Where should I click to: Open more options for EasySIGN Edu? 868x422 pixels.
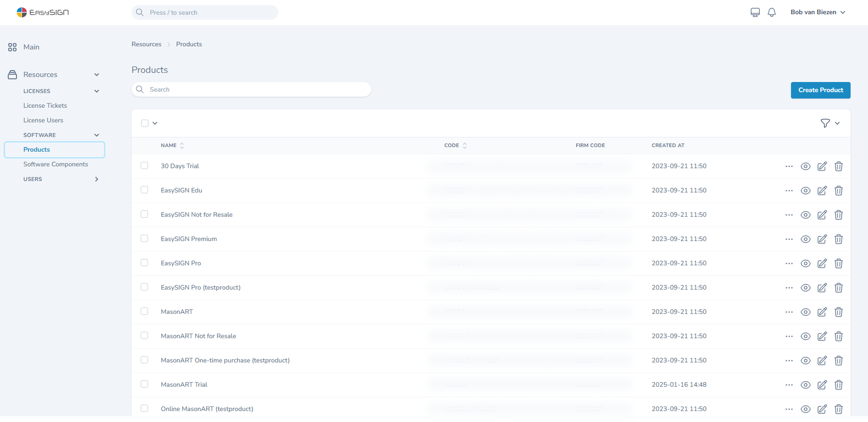point(789,191)
